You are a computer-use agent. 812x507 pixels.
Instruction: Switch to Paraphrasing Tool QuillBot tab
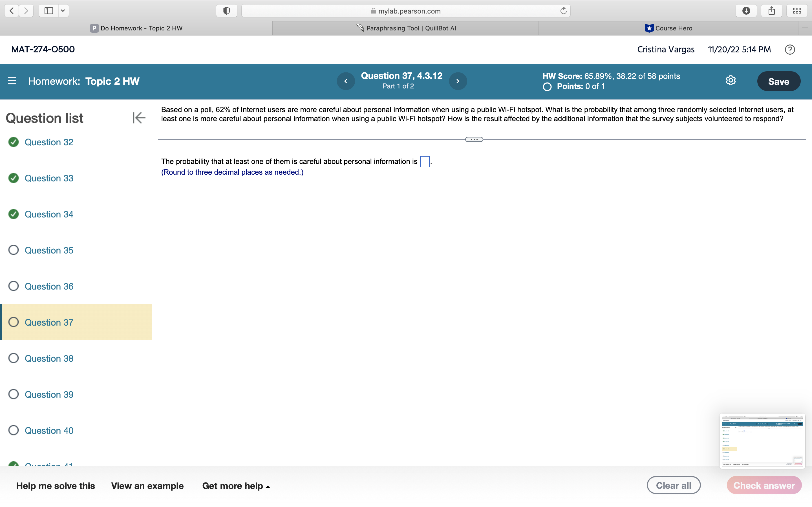[x=406, y=28]
